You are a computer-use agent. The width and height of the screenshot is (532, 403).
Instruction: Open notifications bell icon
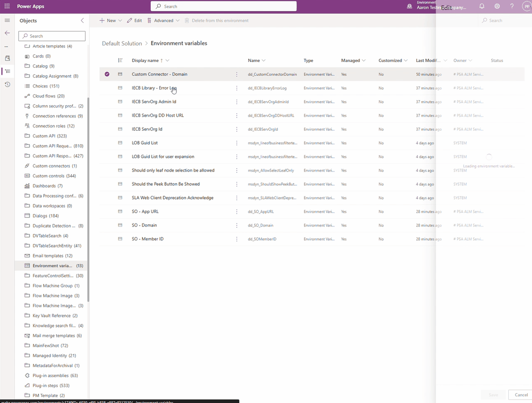(x=482, y=6)
